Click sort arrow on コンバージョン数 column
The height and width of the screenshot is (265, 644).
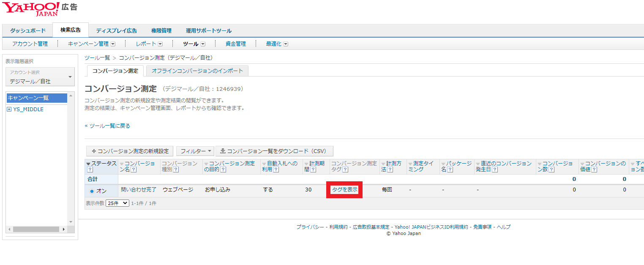coord(540,164)
